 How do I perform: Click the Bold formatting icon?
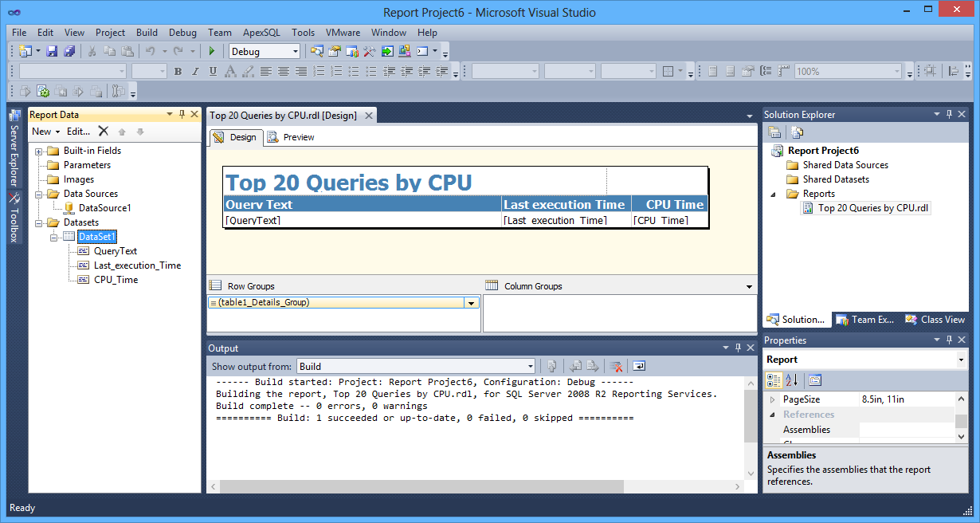pyautogui.click(x=178, y=71)
